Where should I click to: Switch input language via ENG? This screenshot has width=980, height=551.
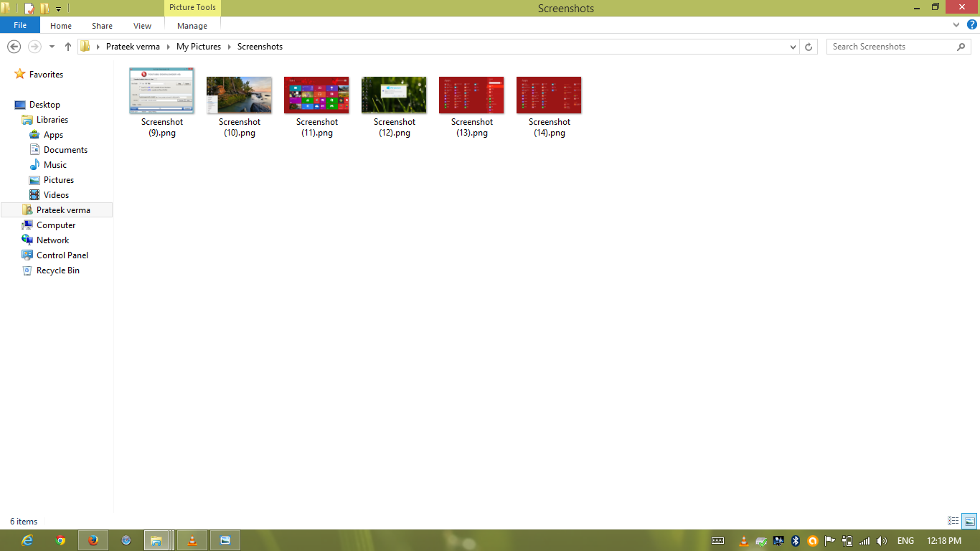[905, 541]
